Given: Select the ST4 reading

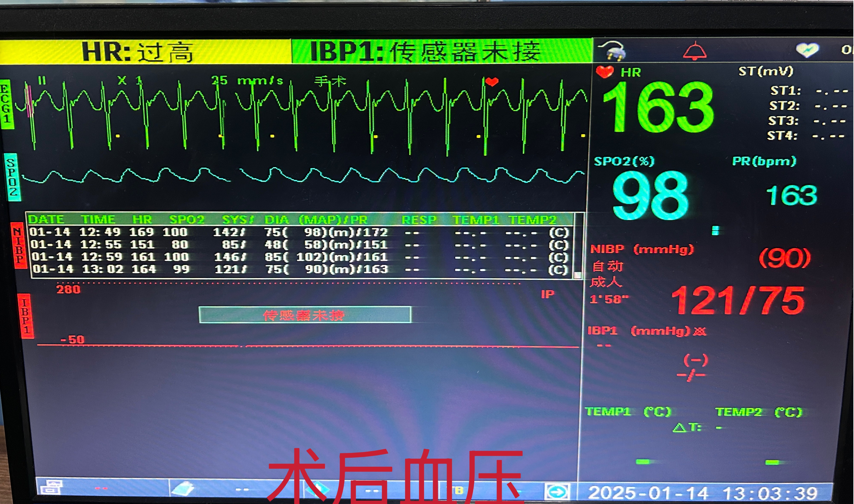Looking at the screenshot, I should point(806,136).
